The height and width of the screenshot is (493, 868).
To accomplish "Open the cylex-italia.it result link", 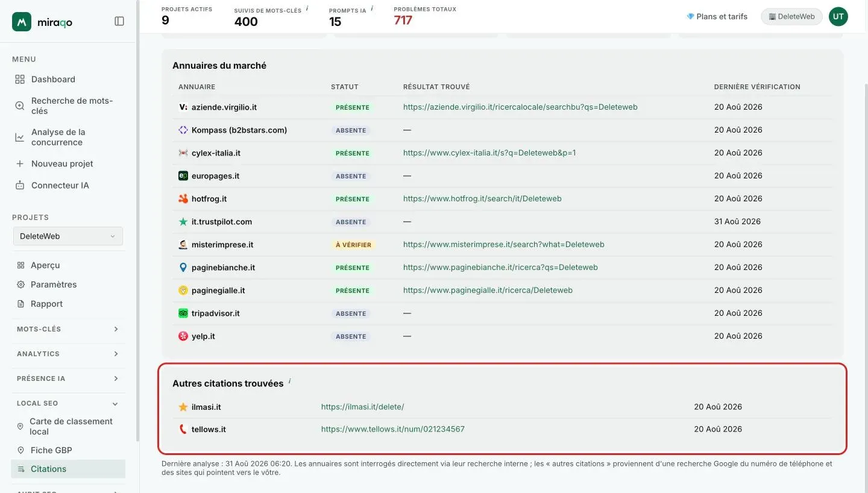I will pyautogui.click(x=489, y=153).
